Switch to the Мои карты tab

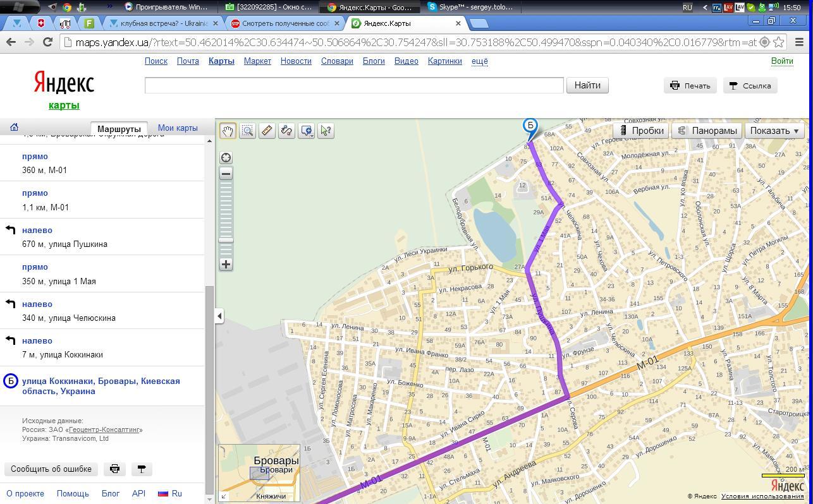click(x=178, y=128)
